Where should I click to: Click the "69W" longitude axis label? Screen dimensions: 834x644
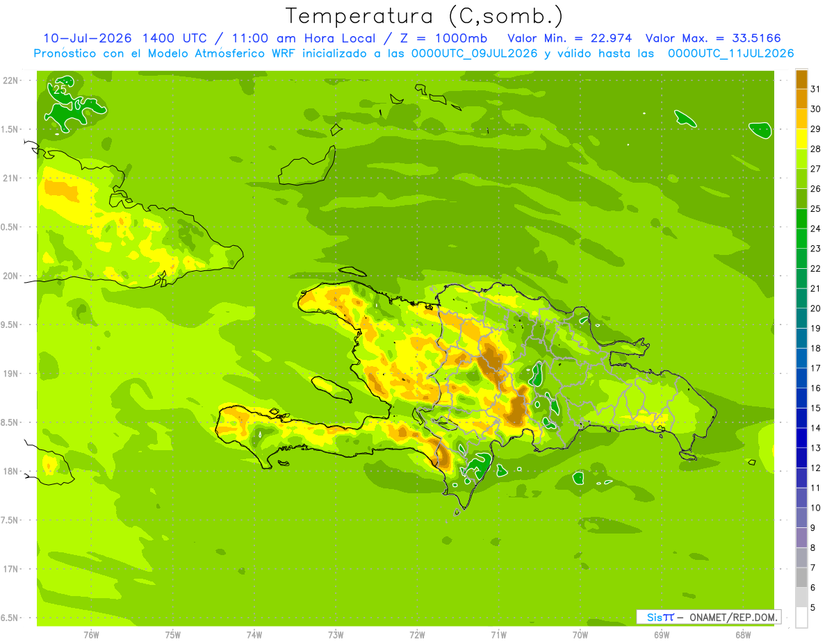[662, 634]
